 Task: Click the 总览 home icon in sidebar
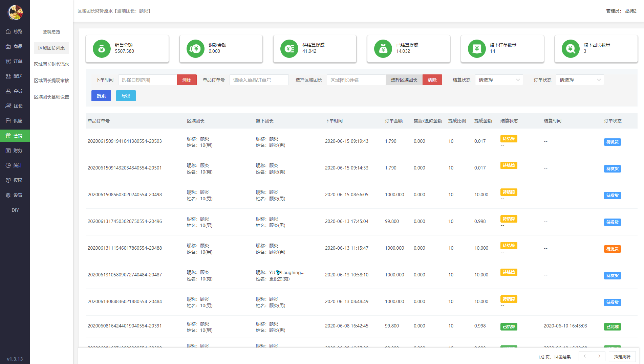(x=8, y=31)
